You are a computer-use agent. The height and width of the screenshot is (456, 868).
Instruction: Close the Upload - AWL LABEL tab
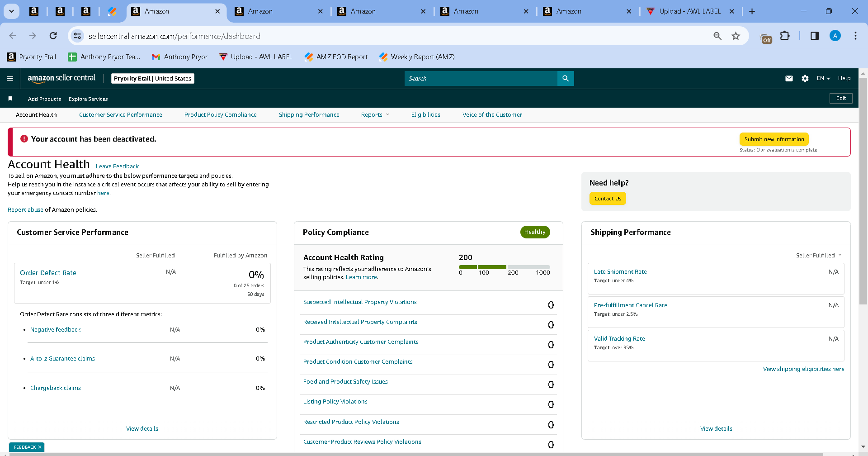tap(732, 11)
